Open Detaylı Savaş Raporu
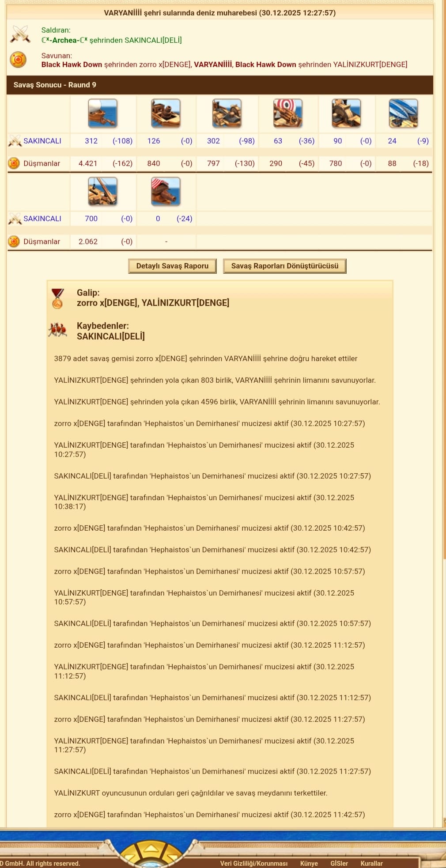Screen dimensions: 446x868 pyautogui.click(x=172, y=266)
